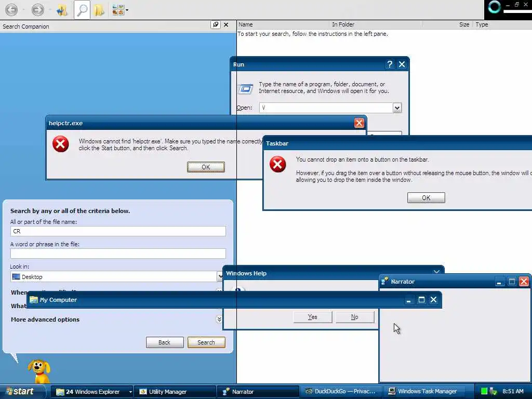Expand the Run dialog Open dropdown arrow
The image size is (532, 399).
coord(397,108)
